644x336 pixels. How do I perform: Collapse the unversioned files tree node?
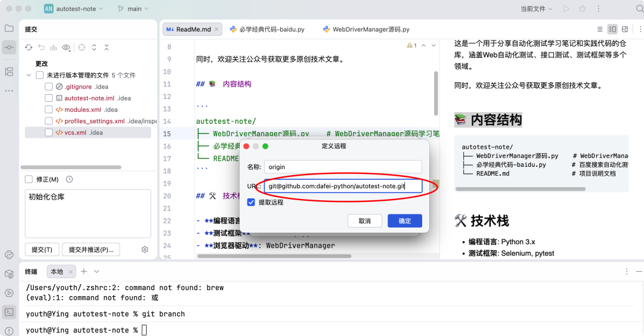coord(29,75)
